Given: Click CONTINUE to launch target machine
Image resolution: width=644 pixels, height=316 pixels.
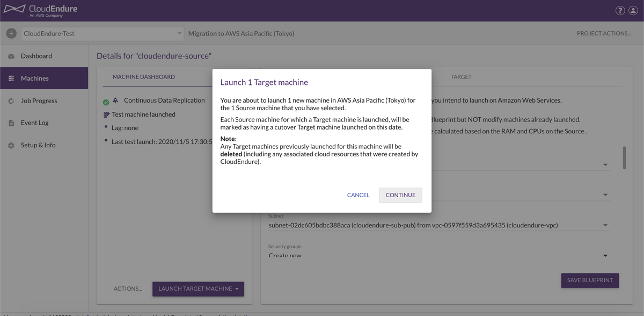Looking at the screenshot, I should click(400, 195).
